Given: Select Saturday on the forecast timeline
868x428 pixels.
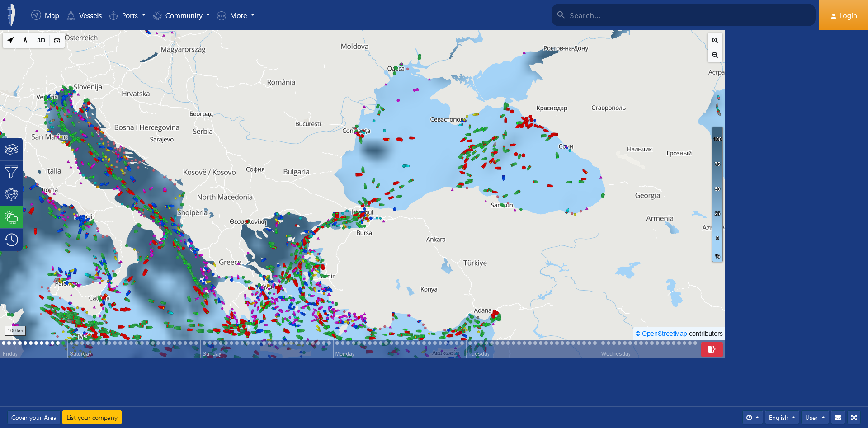Looking at the screenshot, I should (80, 354).
